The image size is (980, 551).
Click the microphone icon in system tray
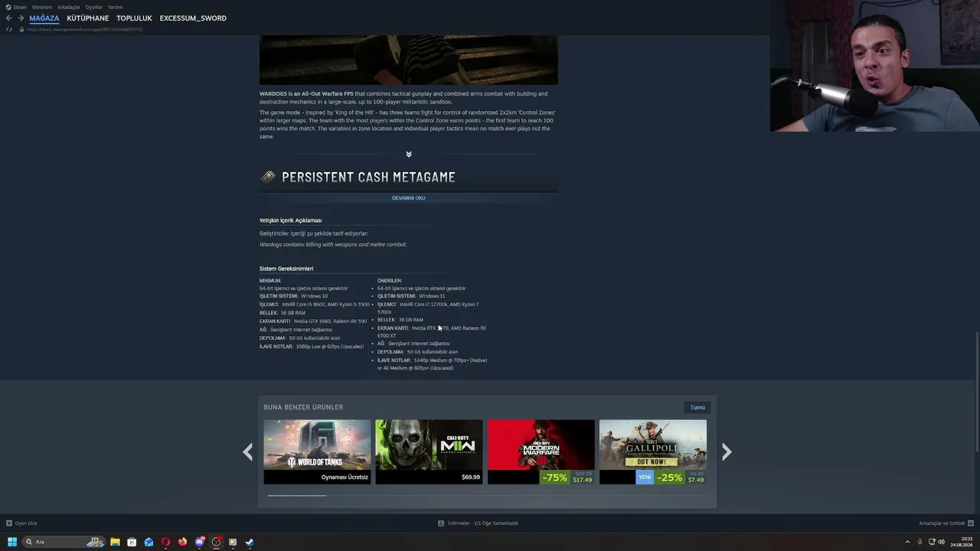920,542
